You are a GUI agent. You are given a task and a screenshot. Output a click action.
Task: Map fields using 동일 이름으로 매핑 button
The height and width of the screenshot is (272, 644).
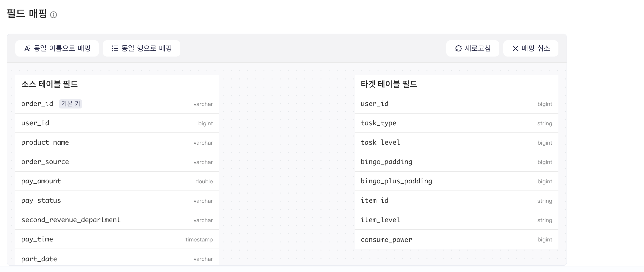pyautogui.click(x=57, y=48)
